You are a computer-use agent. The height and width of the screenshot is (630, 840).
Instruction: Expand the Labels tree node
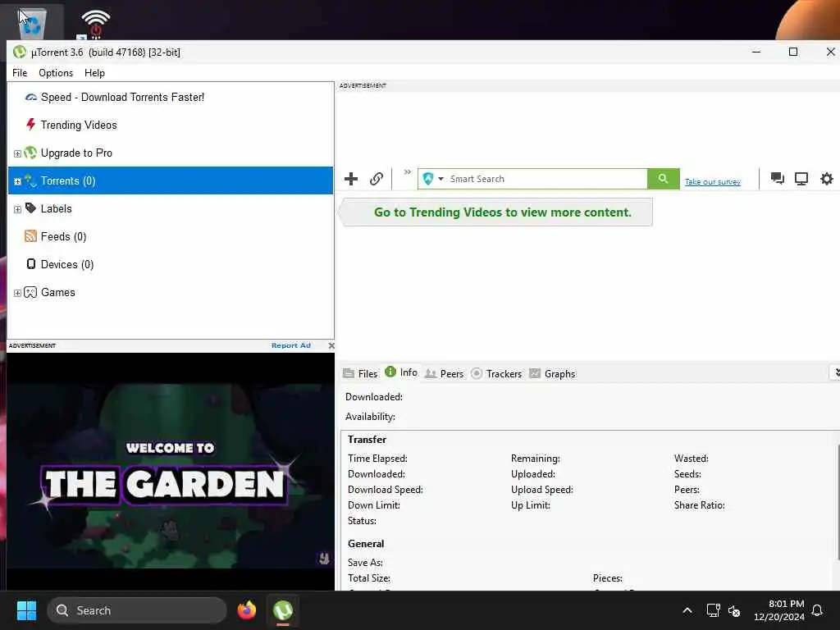tap(17, 209)
